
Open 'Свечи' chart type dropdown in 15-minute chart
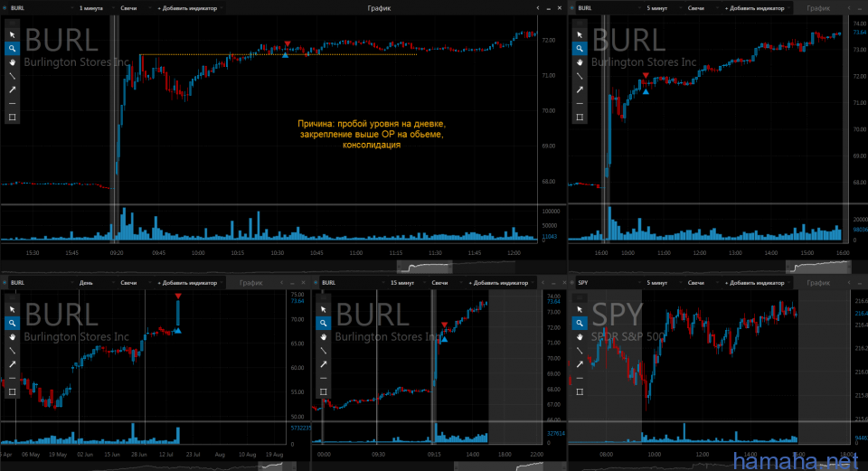point(441,283)
